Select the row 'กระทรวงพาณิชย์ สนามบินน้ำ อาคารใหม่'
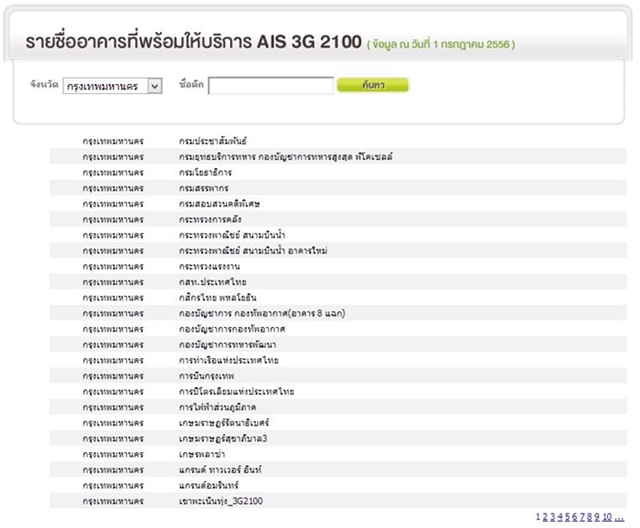 (338, 251)
